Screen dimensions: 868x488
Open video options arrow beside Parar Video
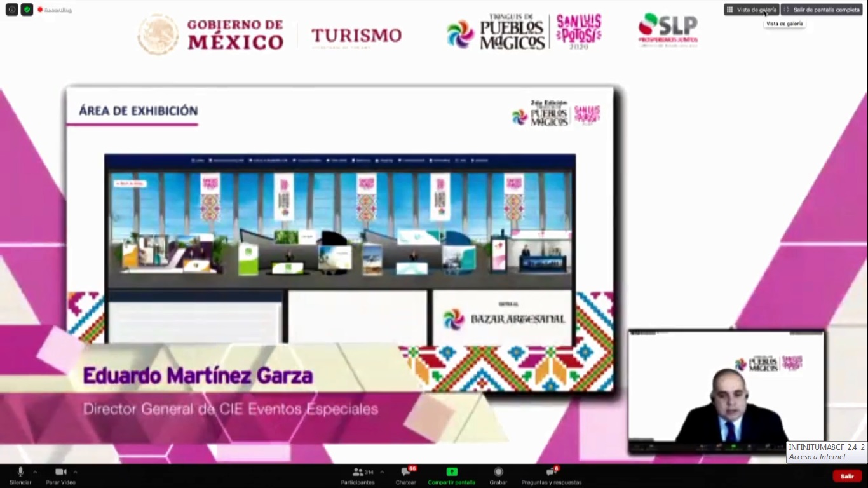tap(75, 472)
